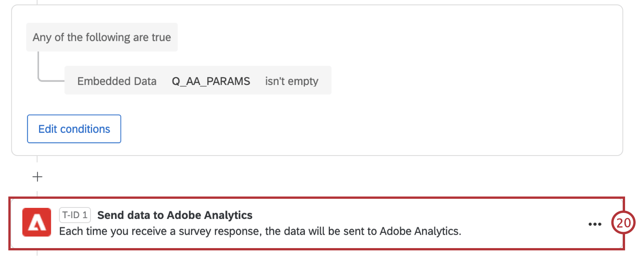This screenshot has width=644, height=261.
Task: Click the Embedded Data label
Action: coord(117,81)
